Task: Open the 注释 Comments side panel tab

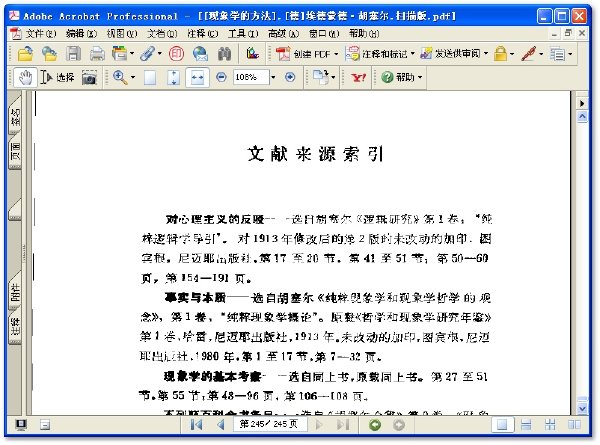Action: (15, 326)
